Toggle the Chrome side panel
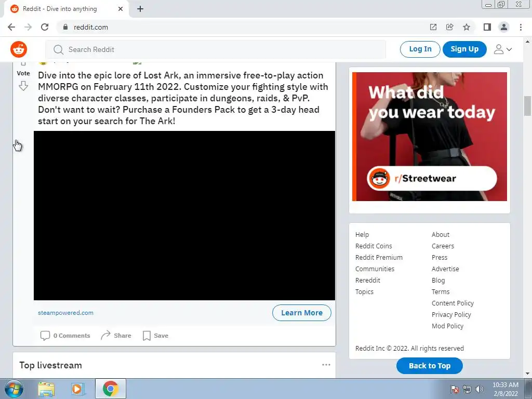 [x=487, y=27]
